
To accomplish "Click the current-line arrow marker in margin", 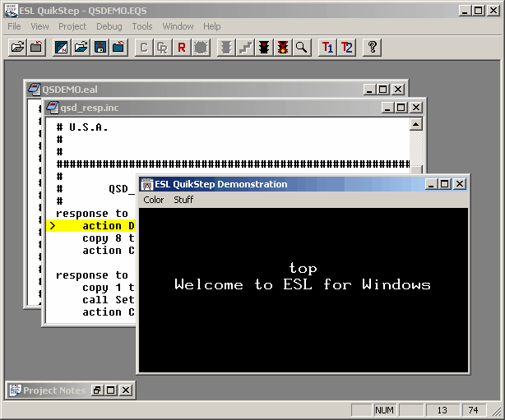I will coord(53,226).
